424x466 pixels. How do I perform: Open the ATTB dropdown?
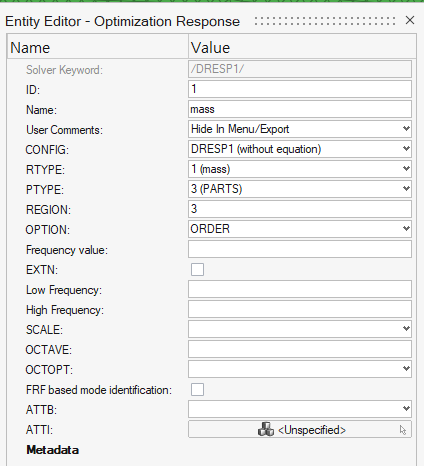[x=300, y=409]
